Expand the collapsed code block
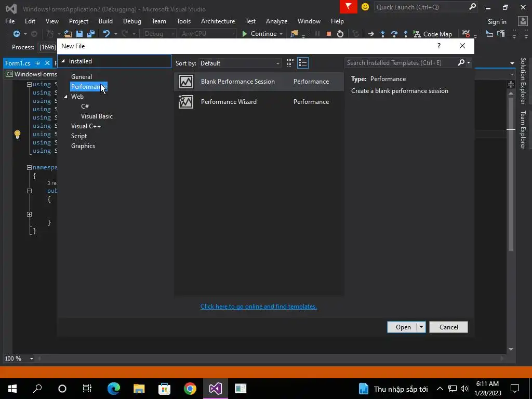 pos(29,215)
